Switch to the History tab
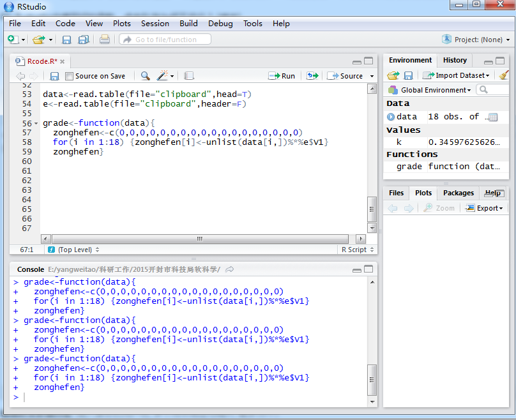Screen dimensions: 516x420 [455, 60]
